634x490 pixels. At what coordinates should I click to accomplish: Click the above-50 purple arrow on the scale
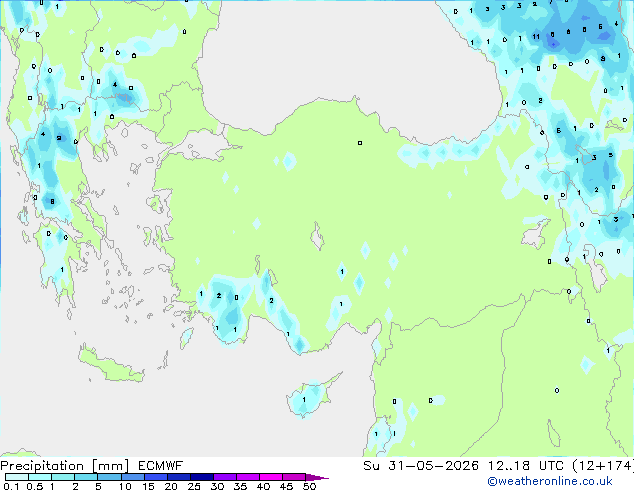coord(317,477)
